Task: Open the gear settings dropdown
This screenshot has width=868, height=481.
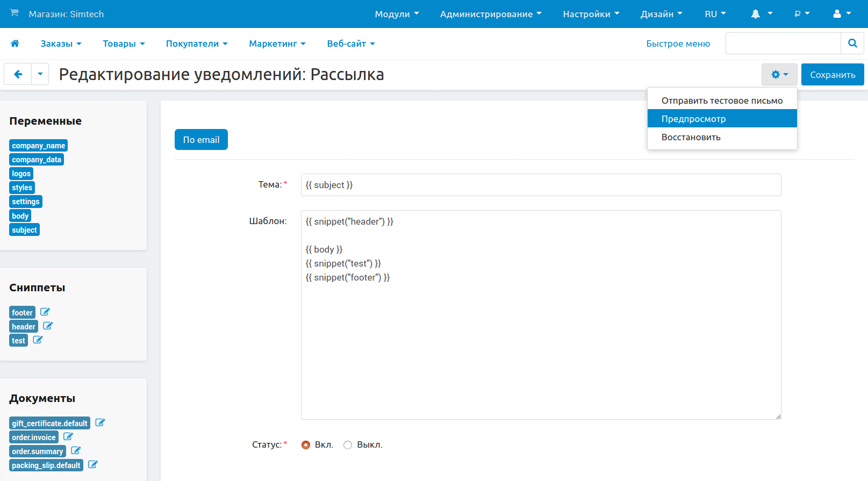Action: point(779,75)
